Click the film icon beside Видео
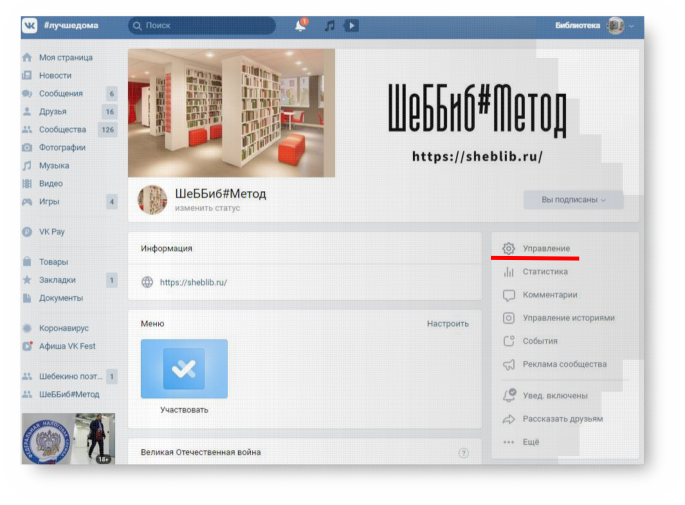 click(27, 183)
